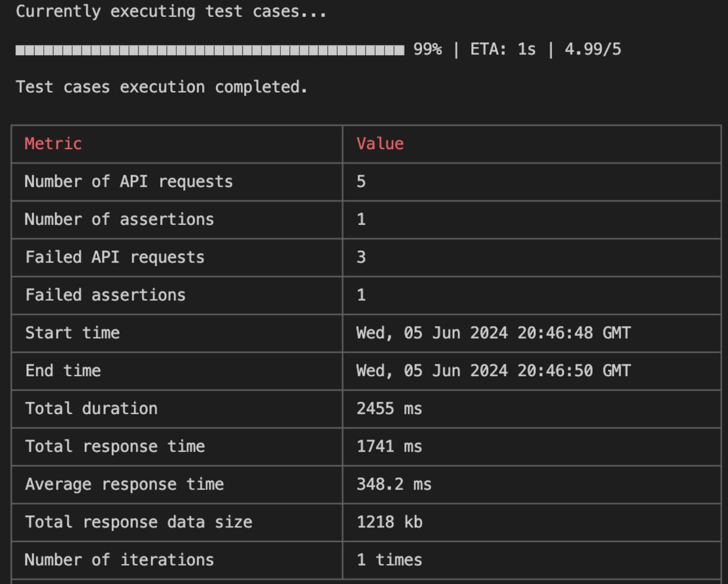Click the '1218 kb' data size value
The image size is (728, 584).
pyautogui.click(x=389, y=522)
